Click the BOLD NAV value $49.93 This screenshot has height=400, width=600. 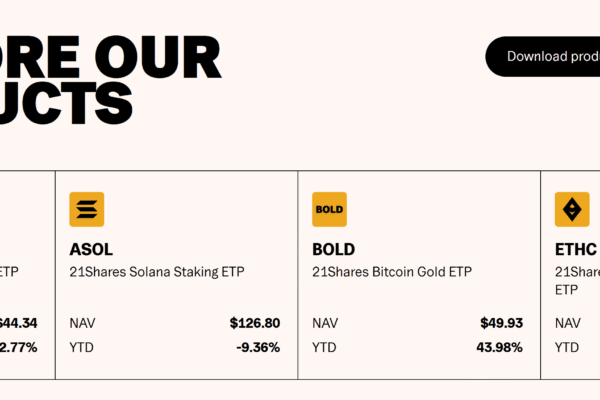(501, 323)
